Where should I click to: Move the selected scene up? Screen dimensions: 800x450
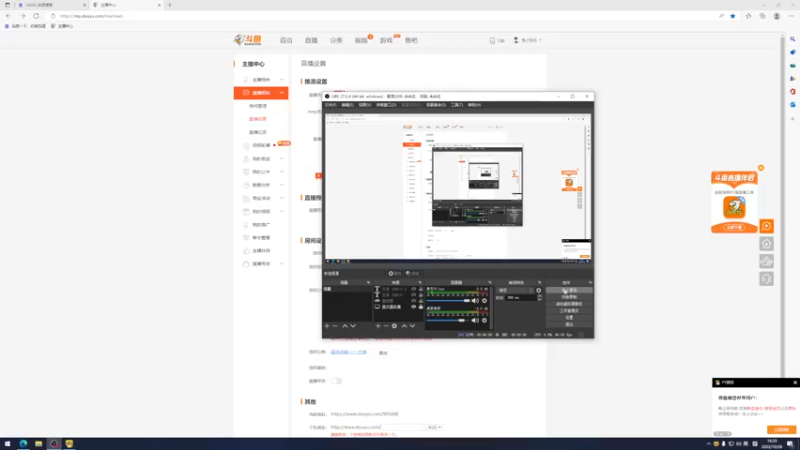(x=345, y=326)
